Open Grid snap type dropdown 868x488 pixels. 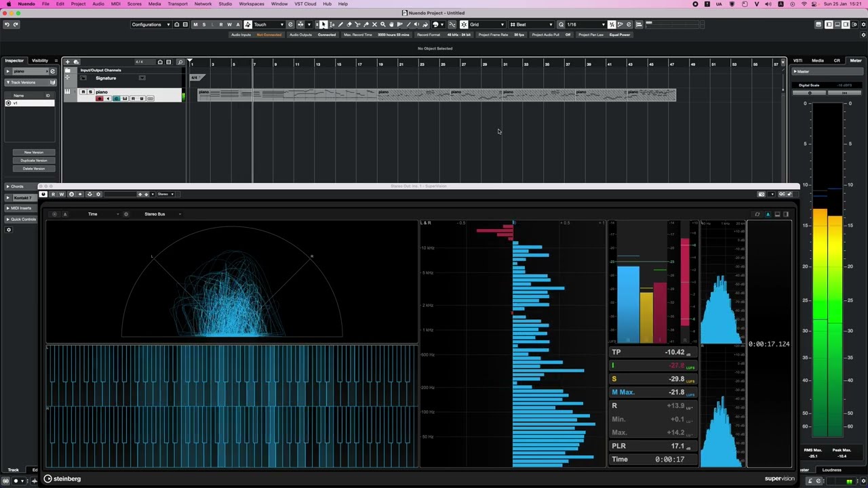(487, 24)
